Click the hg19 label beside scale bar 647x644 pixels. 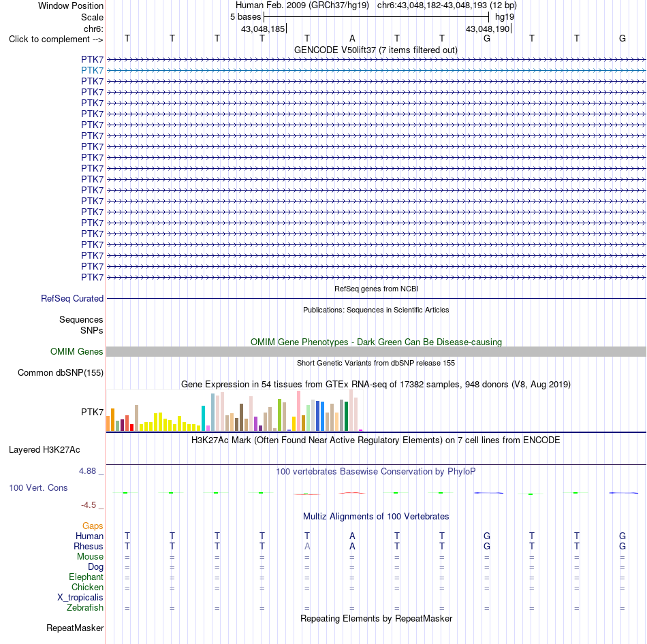tap(505, 17)
